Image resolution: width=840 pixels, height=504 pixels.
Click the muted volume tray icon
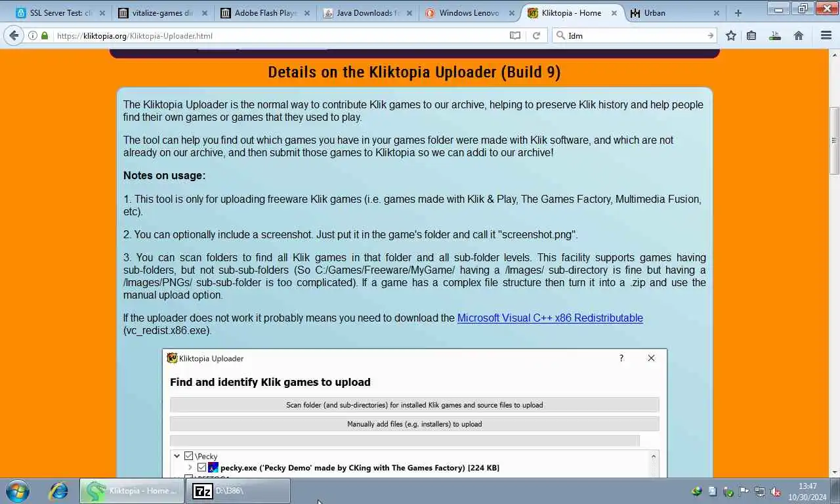tap(775, 492)
